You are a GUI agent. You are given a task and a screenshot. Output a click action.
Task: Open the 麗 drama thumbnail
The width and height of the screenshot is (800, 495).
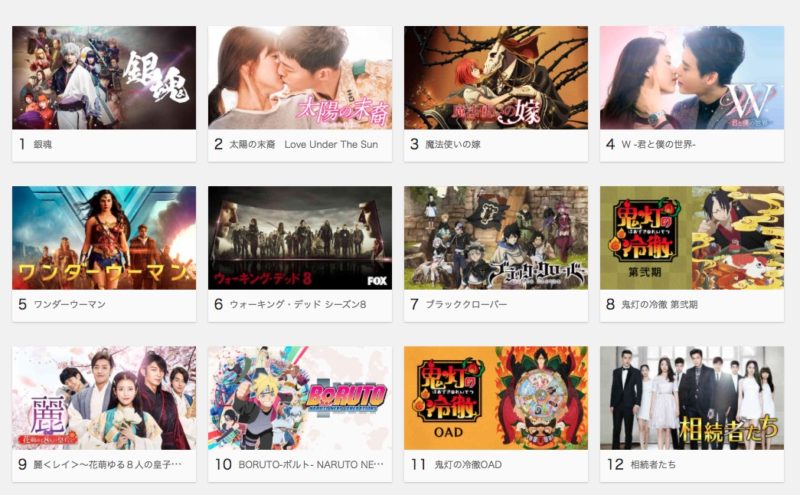point(104,398)
